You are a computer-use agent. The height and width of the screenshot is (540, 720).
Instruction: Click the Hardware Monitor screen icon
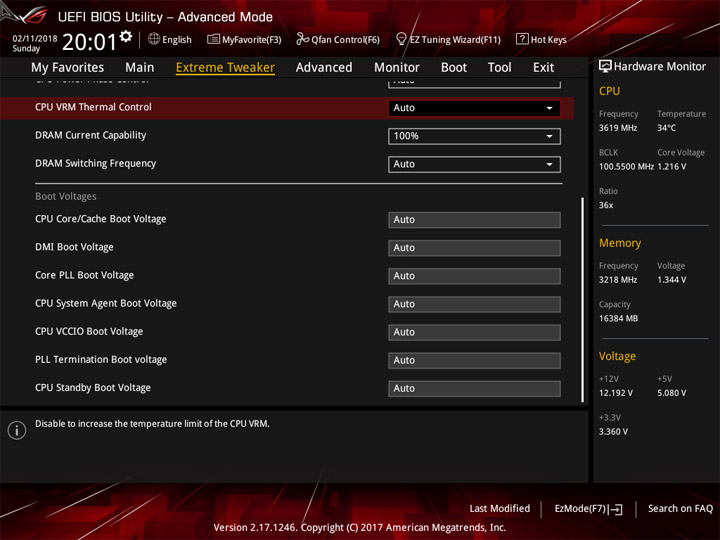point(605,67)
